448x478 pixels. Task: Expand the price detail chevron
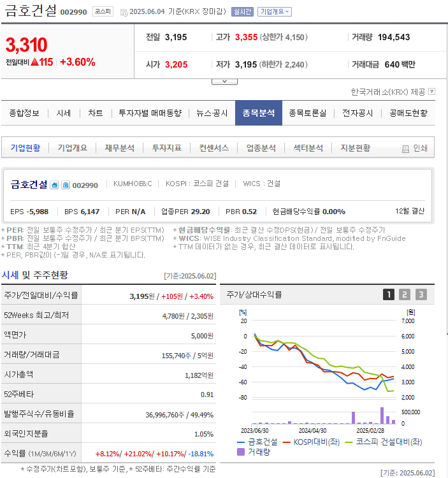click(224, 82)
